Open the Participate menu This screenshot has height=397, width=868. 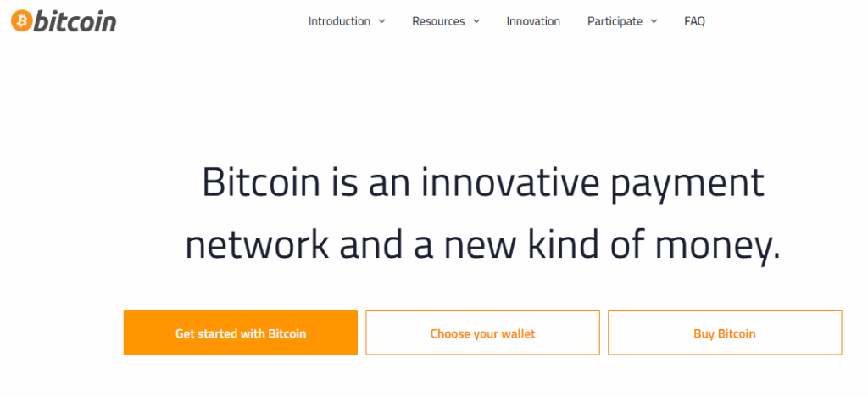click(x=615, y=21)
